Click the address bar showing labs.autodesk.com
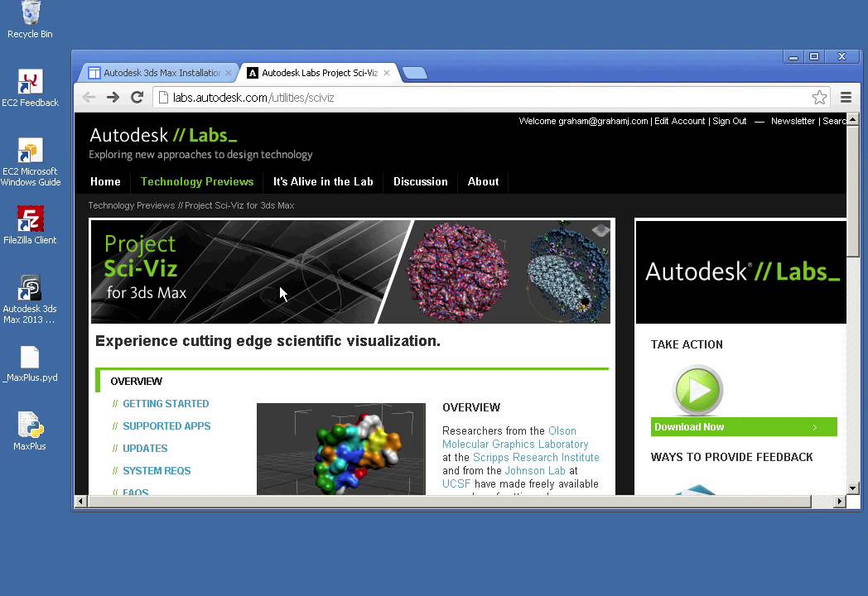Screen dimensions: 868x596 click(481, 98)
